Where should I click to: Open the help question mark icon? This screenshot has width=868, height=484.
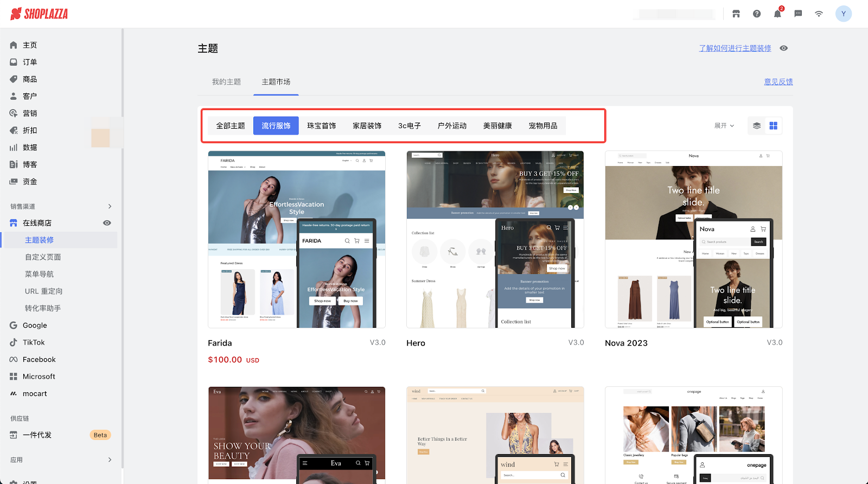pos(757,14)
